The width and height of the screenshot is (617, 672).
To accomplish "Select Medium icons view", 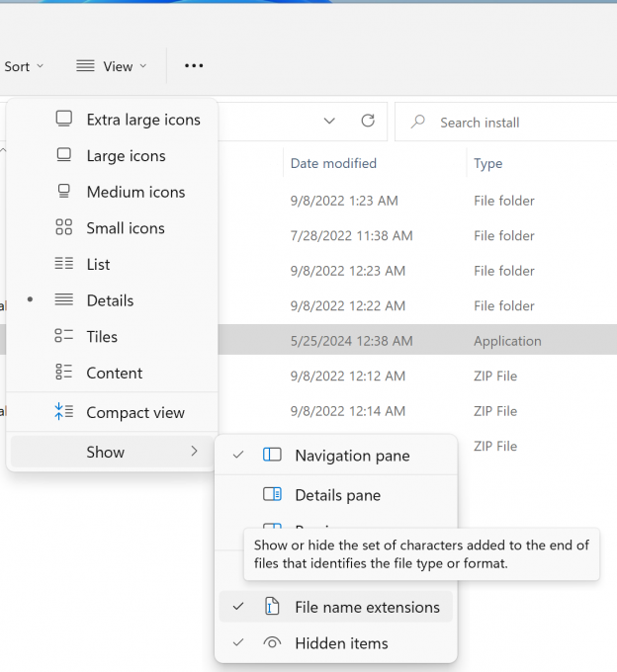I will (112, 192).
